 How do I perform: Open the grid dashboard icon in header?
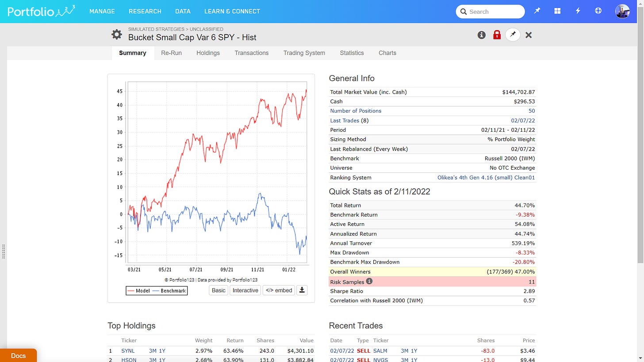point(557,11)
